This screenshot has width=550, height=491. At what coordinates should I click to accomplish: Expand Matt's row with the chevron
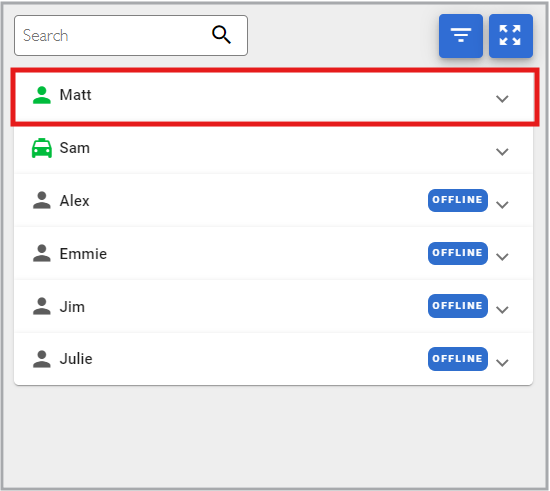(x=502, y=99)
